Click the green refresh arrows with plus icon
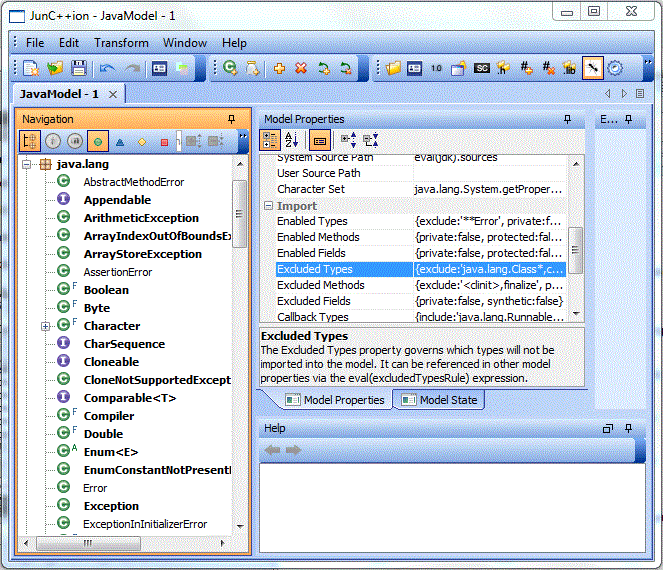Screen dimensions: 663x570 pyautogui.click(x=324, y=68)
